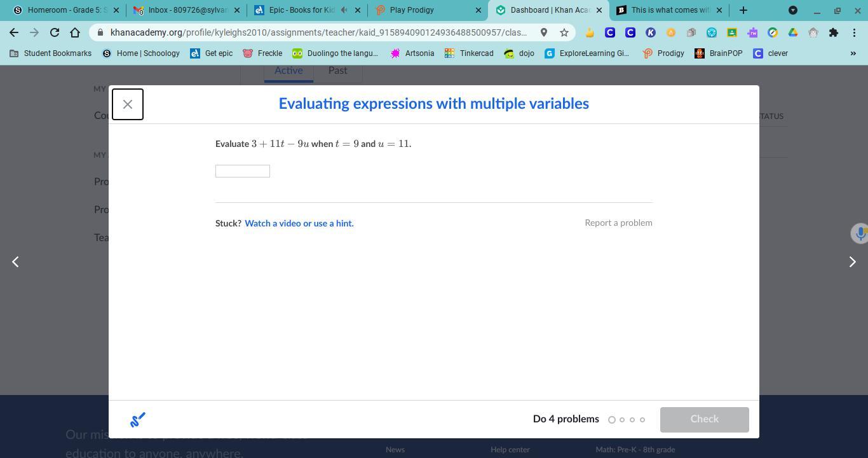Open the dojo bookmark
868x458 pixels.
click(519, 53)
